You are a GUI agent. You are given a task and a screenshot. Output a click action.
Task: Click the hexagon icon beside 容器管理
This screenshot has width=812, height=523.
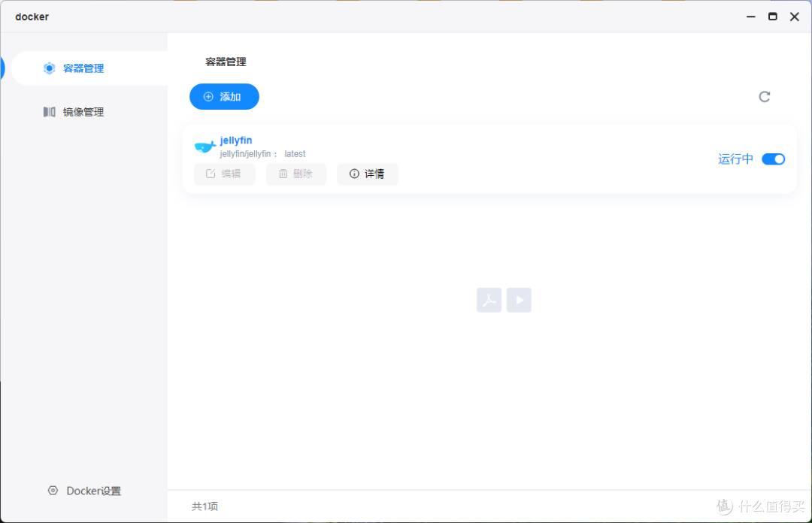coord(49,68)
